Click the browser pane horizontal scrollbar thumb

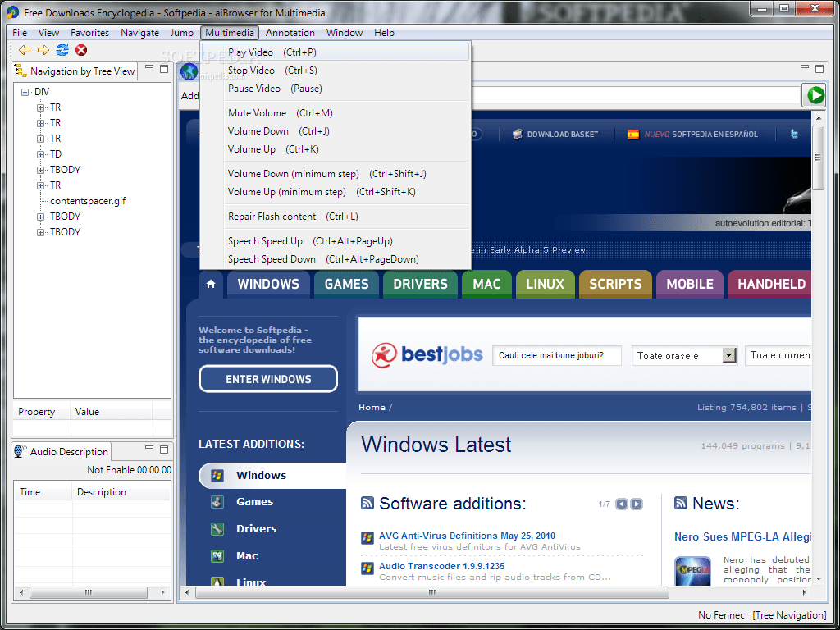click(x=431, y=592)
